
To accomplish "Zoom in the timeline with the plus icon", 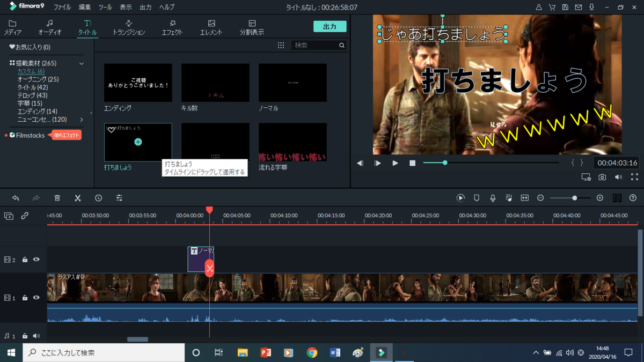I will pos(600,198).
